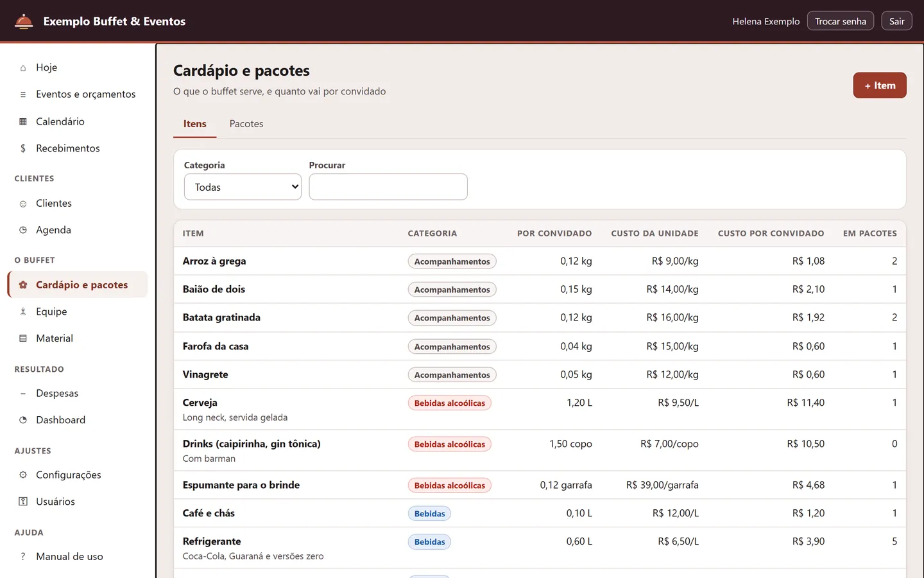924x578 pixels.
Task: Go to Recebimentos in the sidebar
Action: (x=78, y=148)
